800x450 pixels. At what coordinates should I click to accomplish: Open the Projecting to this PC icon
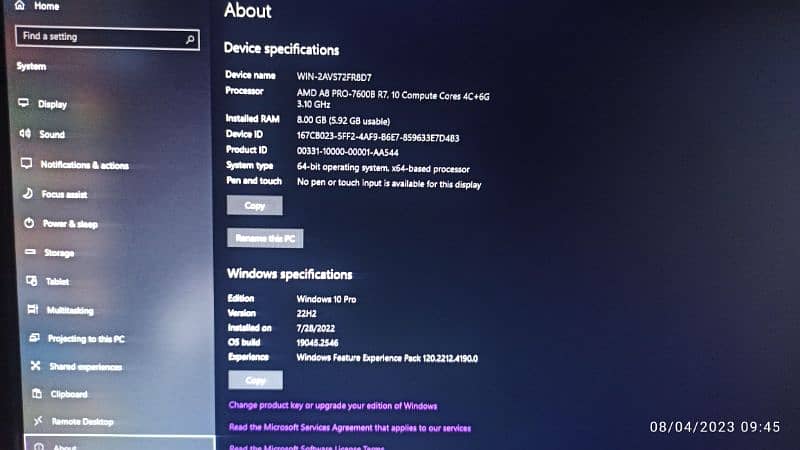(34, 338)
